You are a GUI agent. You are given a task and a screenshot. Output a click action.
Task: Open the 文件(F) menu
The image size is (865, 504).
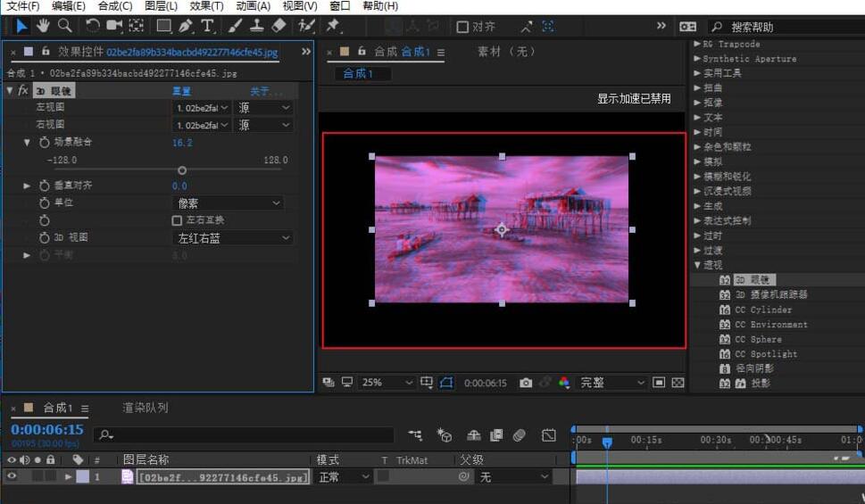point(23,6)
